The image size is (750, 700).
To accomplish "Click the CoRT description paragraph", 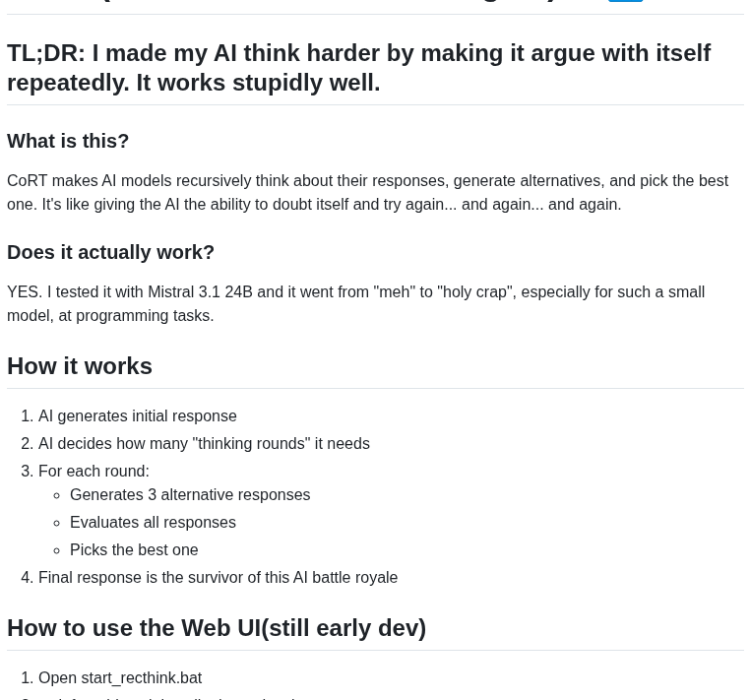I will point(367,193).
